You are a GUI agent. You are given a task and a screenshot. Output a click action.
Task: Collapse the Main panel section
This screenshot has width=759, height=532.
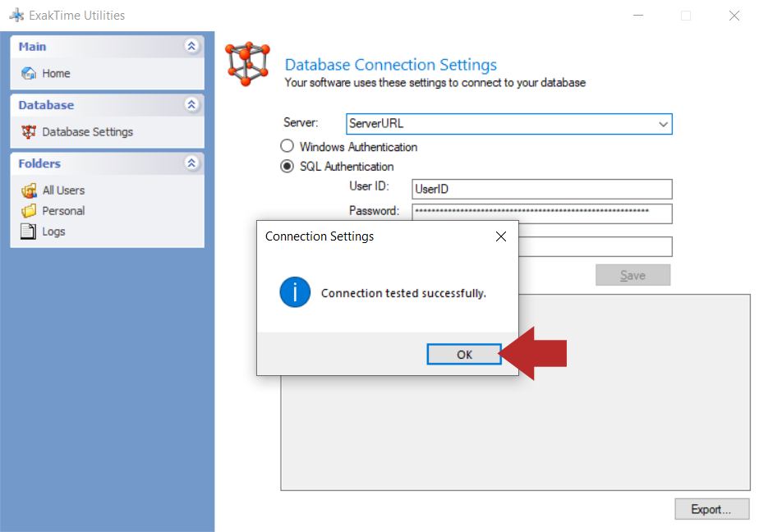pyautogui.click(x=191, y=47)
